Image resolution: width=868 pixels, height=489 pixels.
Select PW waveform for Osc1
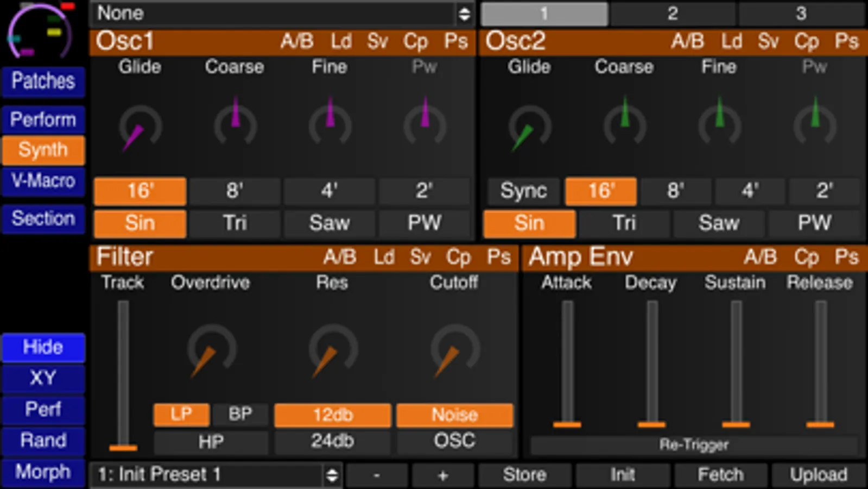(425, 223)
